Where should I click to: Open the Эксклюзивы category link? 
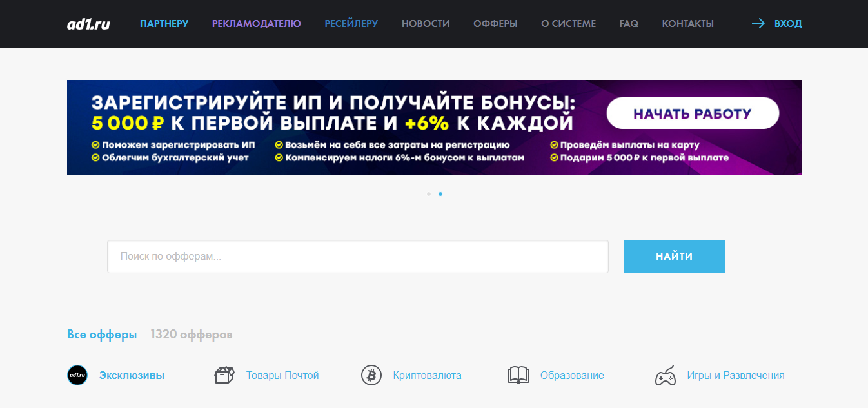(132, 375)
